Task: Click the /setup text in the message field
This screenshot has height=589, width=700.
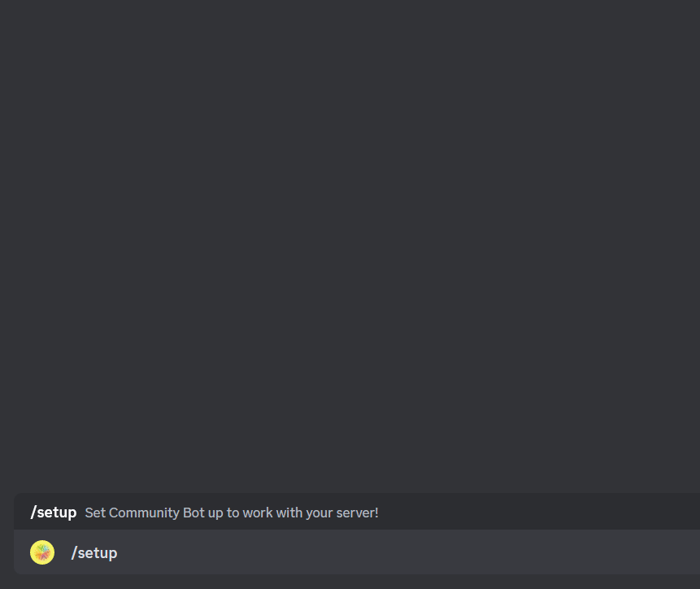Action: pos(94,553)
